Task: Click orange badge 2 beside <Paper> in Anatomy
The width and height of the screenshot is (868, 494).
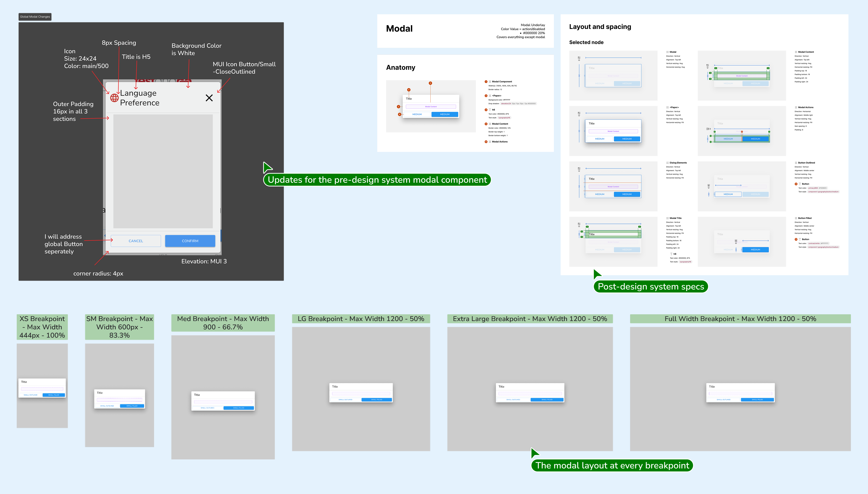Action: tap(486, 96)
